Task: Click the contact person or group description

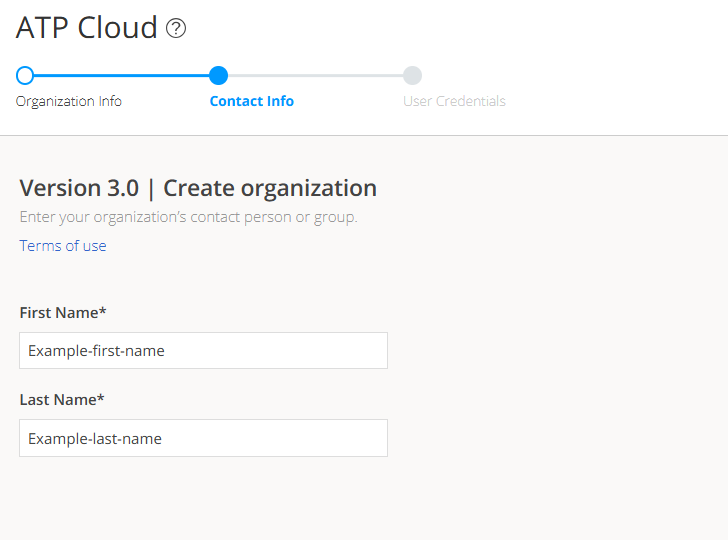Action: click(188, 217)
